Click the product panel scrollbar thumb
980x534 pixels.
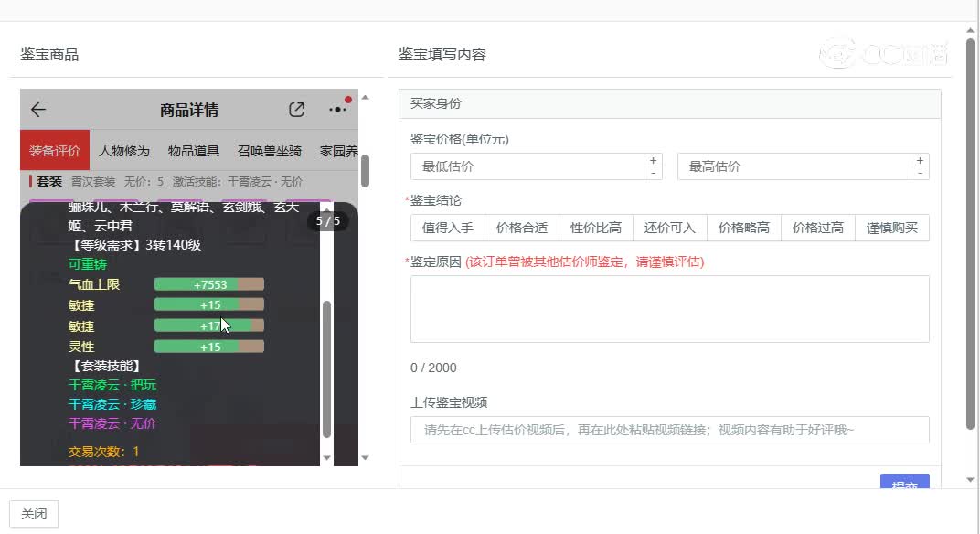[365, 171]
